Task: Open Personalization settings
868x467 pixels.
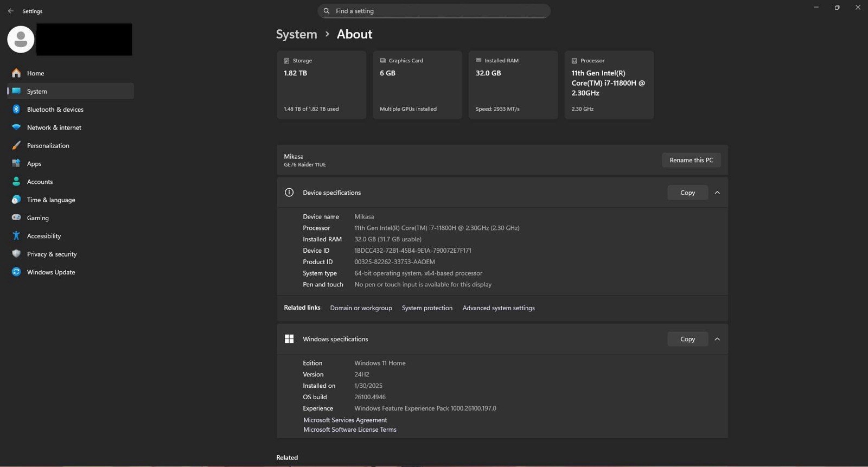Action: [x=71, y=145]
